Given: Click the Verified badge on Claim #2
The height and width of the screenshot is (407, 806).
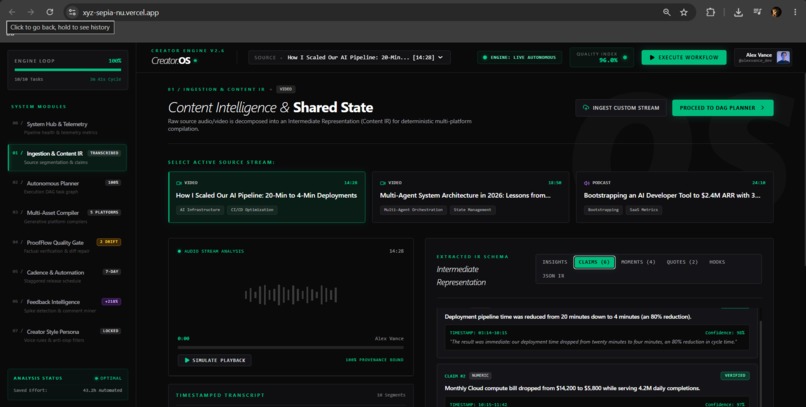Looking at the screenshot, I should [x=735, y=376].
